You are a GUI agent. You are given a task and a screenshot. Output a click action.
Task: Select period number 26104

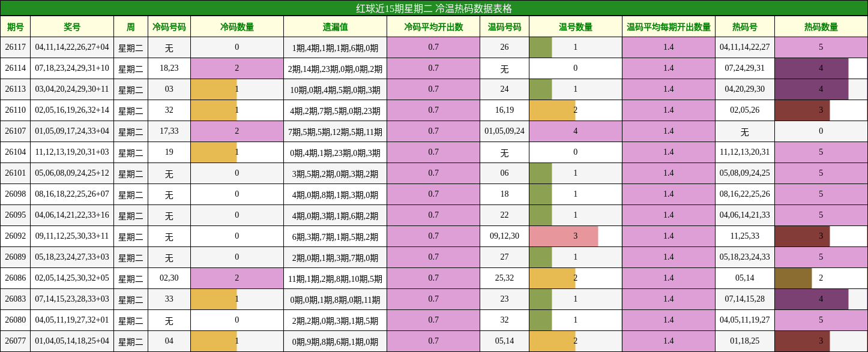pos(16,152)
